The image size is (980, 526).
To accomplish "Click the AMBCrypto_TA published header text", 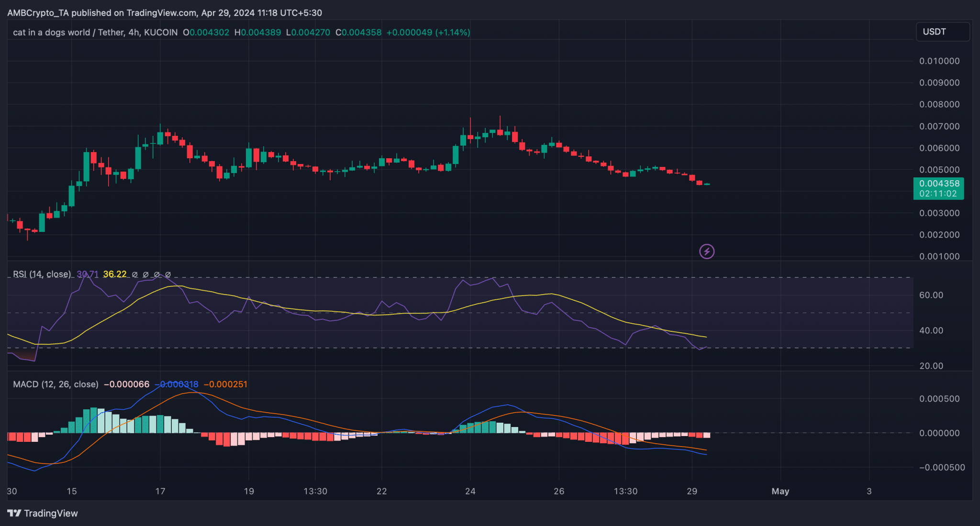I will (165, 13).
